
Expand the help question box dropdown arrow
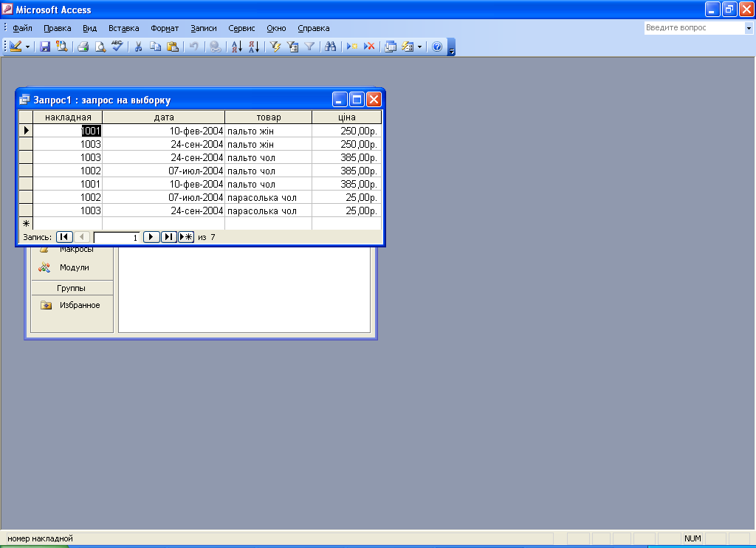[x=749, y=28]
